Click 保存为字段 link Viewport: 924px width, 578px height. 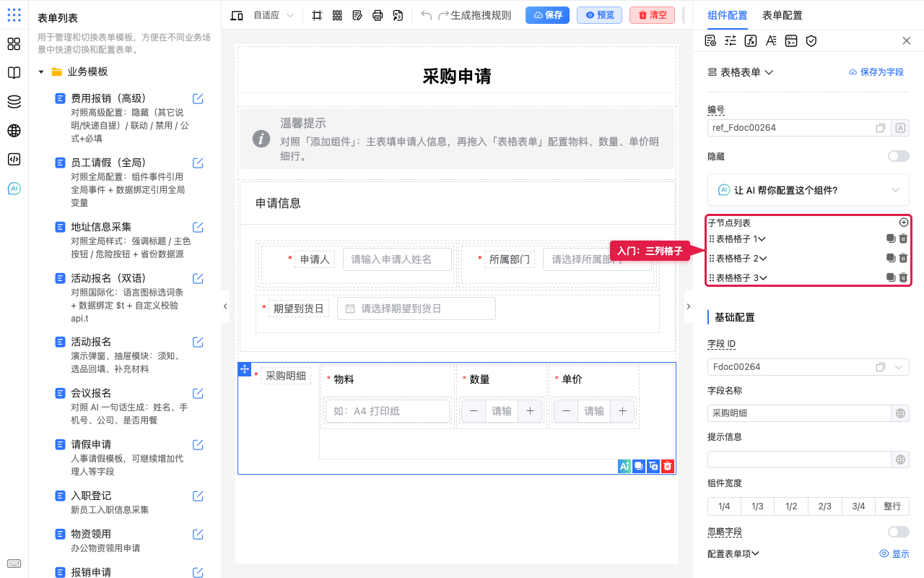876,72
